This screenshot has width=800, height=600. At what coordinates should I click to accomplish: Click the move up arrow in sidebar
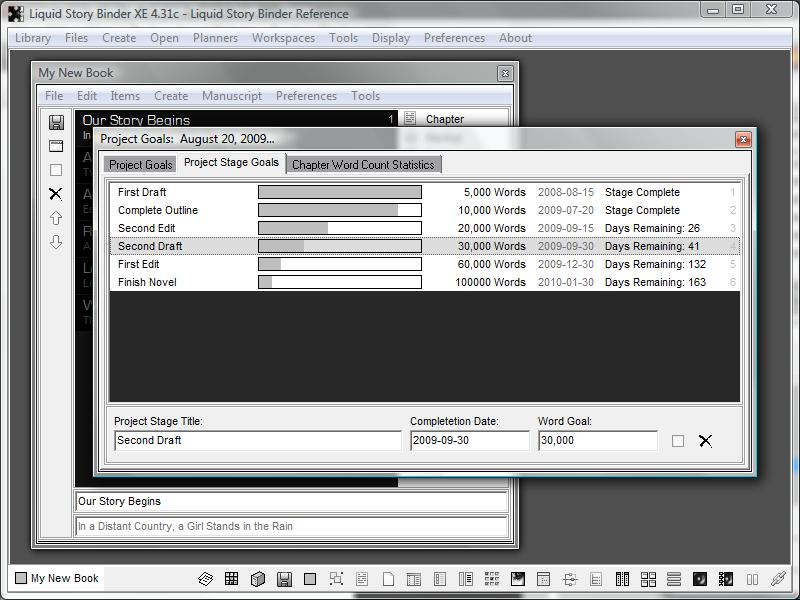(56, 218)
